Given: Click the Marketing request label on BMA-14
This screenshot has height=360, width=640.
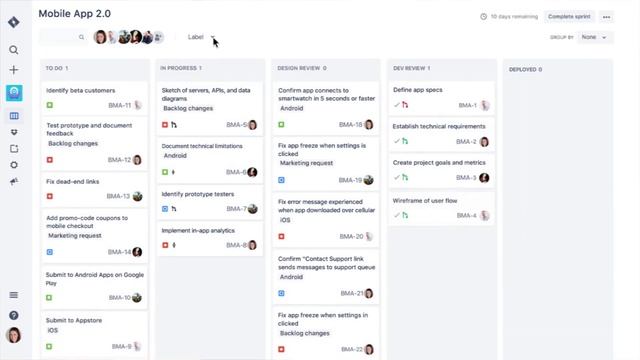Looking at the screenshot, I should (x=75, y=236).
